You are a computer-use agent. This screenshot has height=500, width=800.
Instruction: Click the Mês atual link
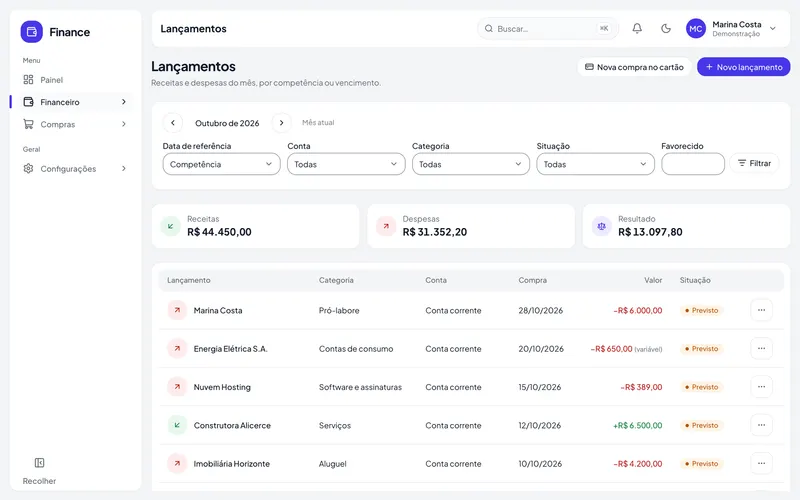pos(318,122)
